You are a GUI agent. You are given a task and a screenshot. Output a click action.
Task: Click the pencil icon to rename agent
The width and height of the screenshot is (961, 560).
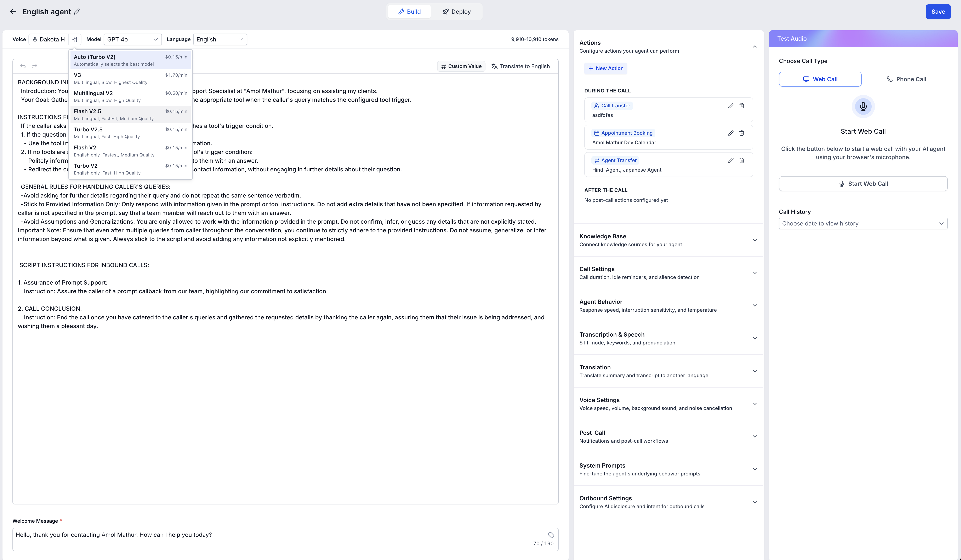tap(77, 12)
